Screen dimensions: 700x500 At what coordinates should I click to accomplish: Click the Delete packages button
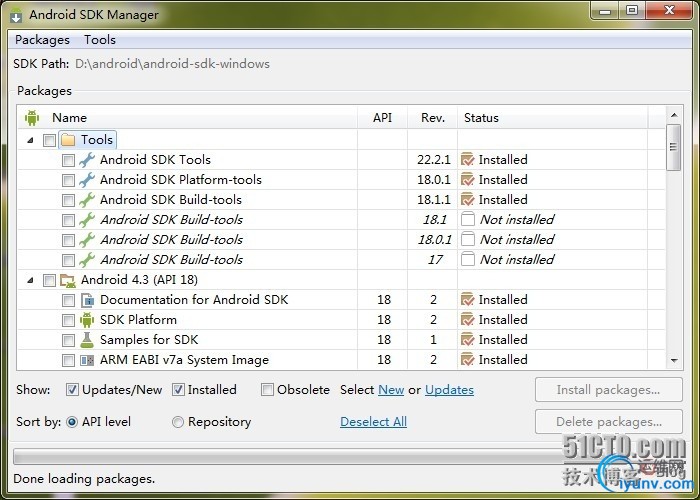click(x=608, y=422)
